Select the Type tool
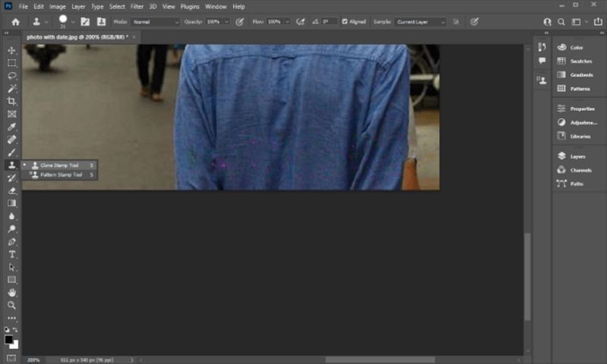Image resolution: width=607 pixels, height=364 pixels. pyautogui.click(x=11, y=254)
